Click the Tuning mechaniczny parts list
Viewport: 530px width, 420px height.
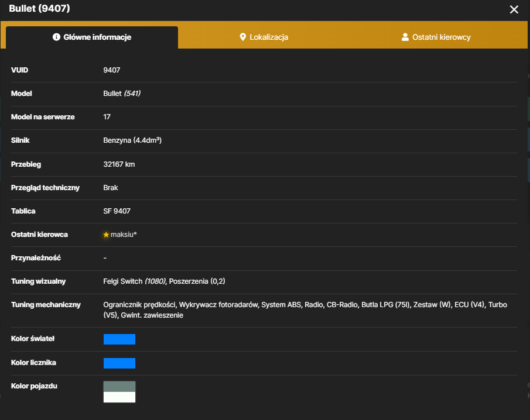coord(305,310)
